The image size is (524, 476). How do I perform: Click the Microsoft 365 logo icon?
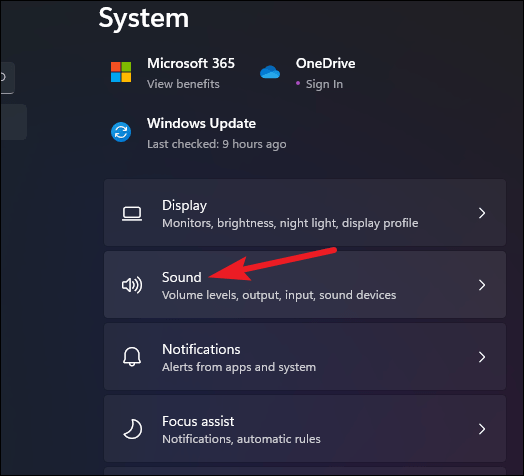coord(121,72)
